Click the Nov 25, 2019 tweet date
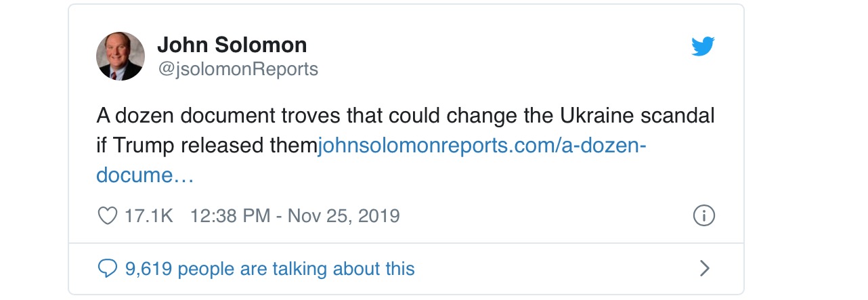868x300 pixels. click(x=344, y=216)
